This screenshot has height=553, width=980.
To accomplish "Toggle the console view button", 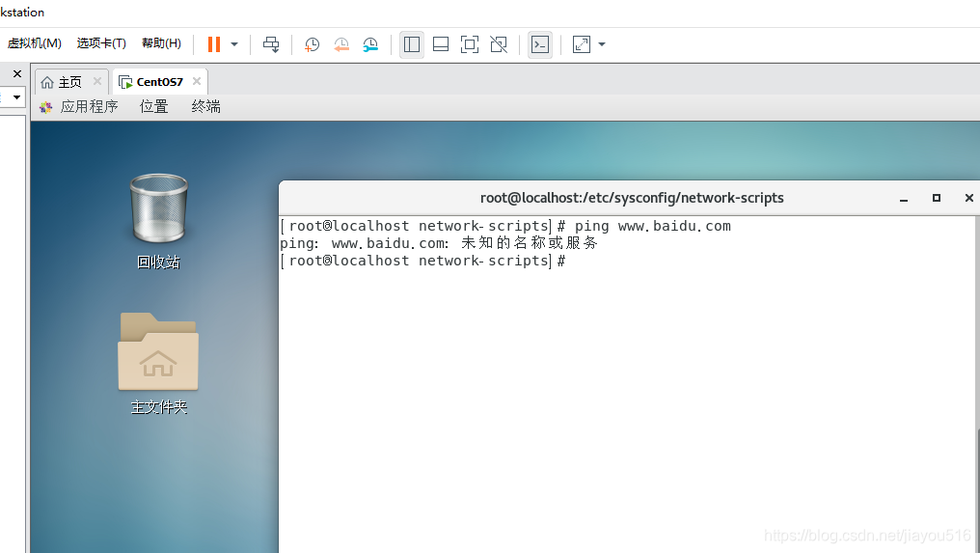I will point(540,44).
